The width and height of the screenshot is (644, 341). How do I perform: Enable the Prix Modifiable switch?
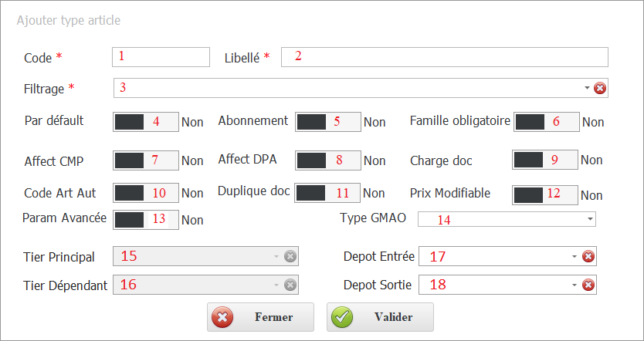pos(545,194)
